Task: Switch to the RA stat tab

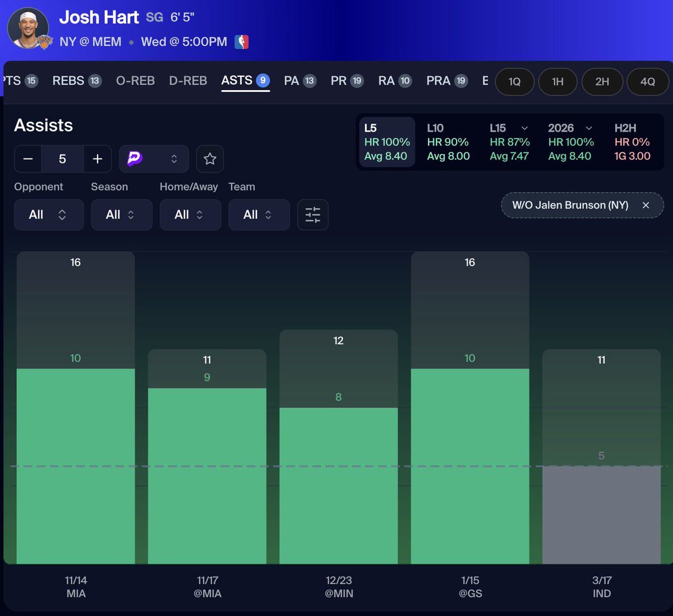Action: tap(395, 81)
